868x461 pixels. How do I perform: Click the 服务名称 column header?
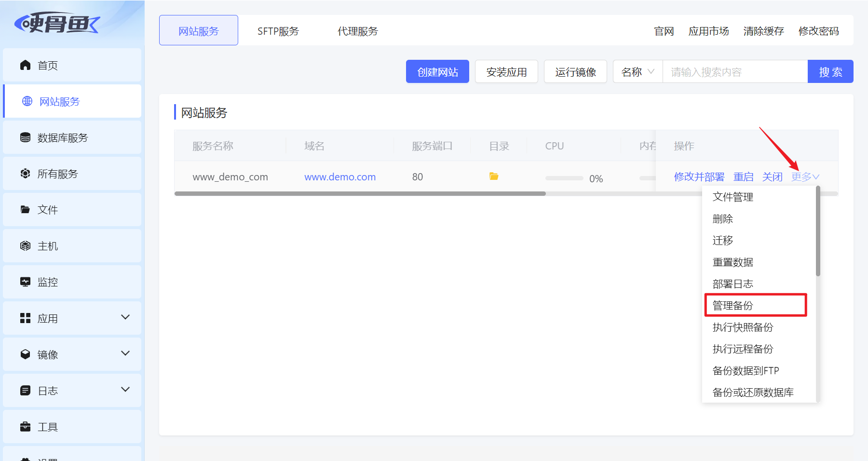coord(213,146)
